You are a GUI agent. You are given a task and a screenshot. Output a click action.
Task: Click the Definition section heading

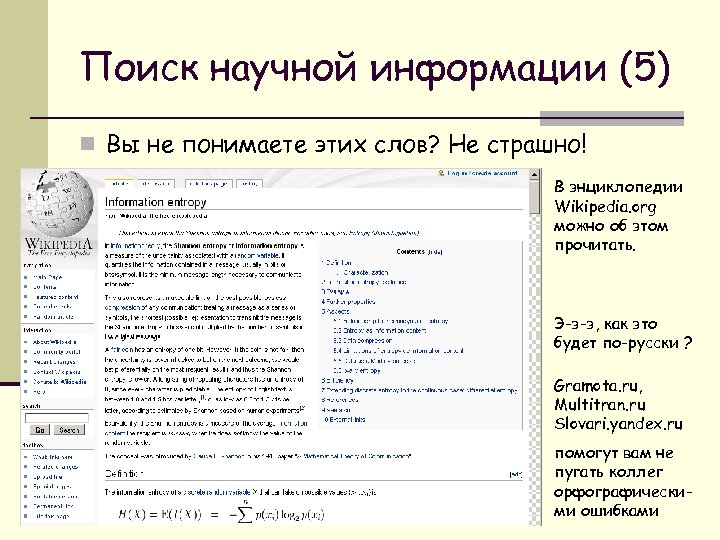point(124,473)
